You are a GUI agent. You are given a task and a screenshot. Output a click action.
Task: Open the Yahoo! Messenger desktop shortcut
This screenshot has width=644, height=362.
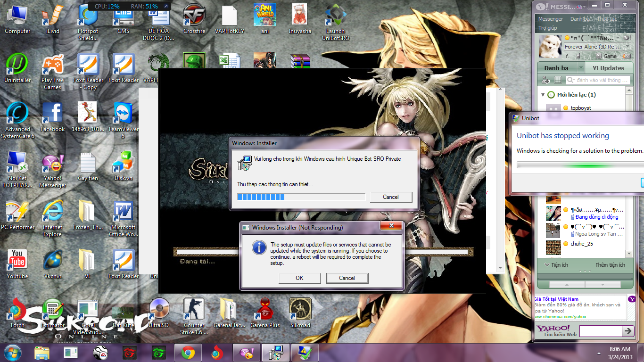pos(53,170)
